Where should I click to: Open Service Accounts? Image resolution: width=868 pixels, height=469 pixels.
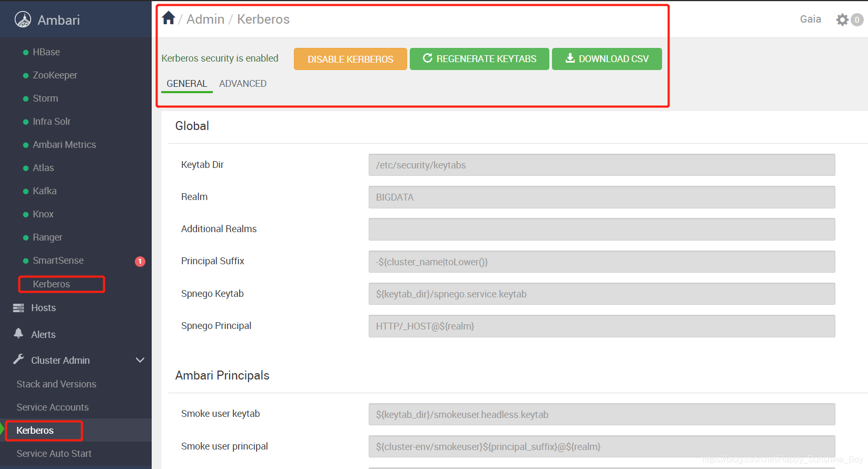53,407
